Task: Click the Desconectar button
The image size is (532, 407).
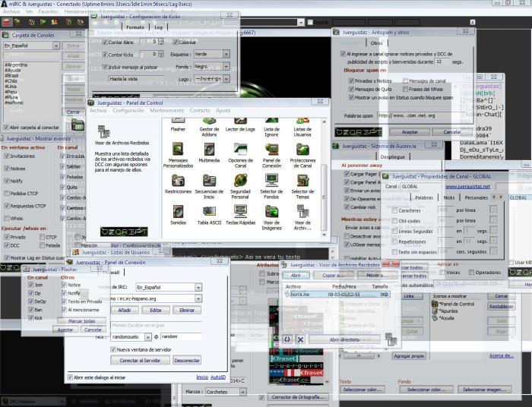Action: 187,360
